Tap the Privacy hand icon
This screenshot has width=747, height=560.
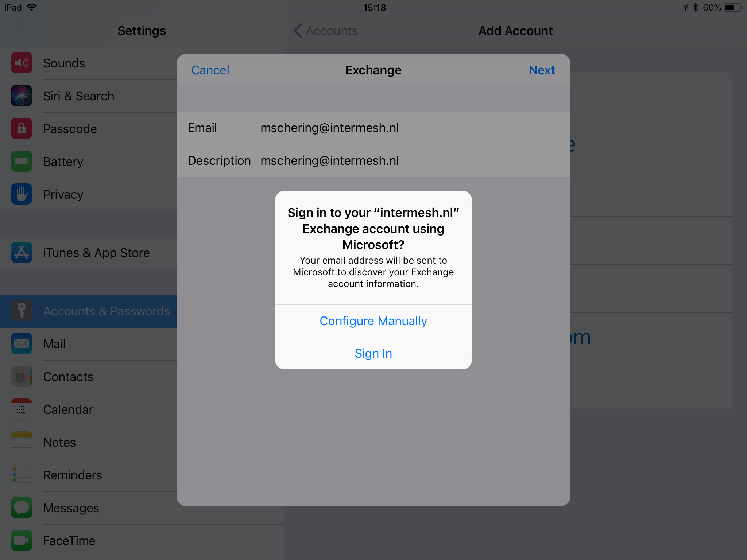[x=22, y=194]
